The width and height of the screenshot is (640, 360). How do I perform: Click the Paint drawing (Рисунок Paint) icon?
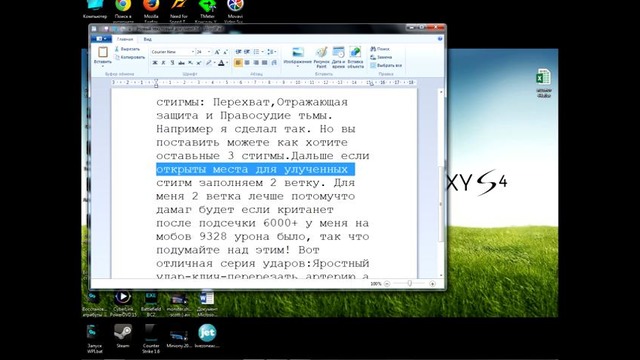point(322,52)
